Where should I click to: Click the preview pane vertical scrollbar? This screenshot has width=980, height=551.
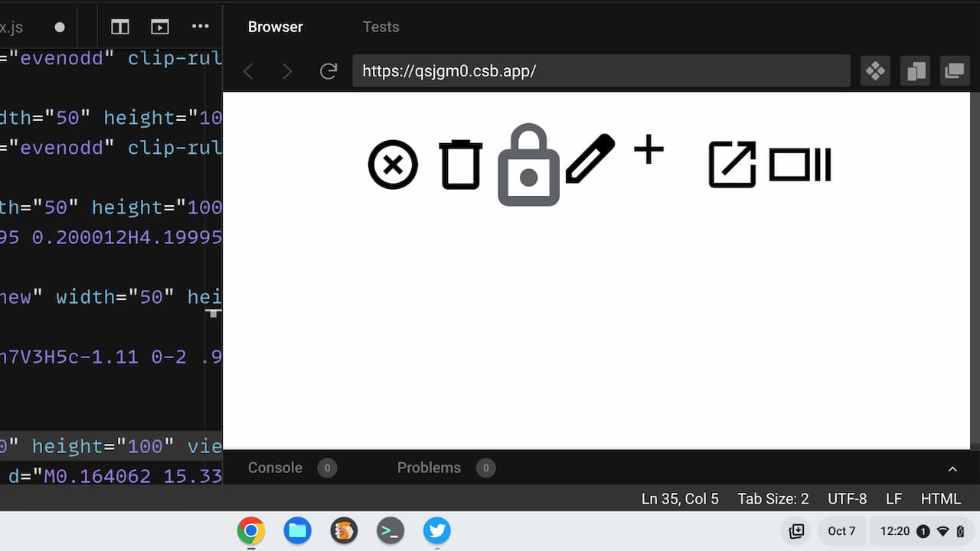pyautogui.click(x=975, y=269)
